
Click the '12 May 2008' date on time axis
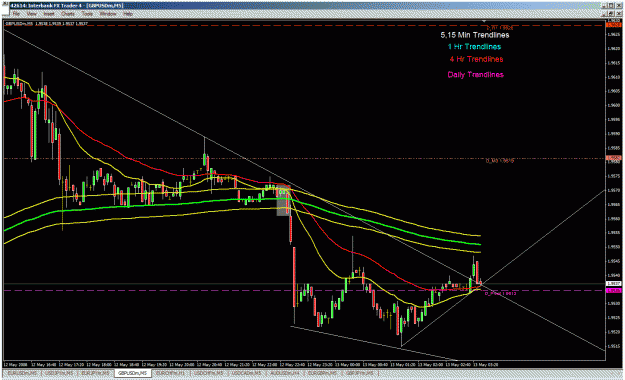click(16, 364)
